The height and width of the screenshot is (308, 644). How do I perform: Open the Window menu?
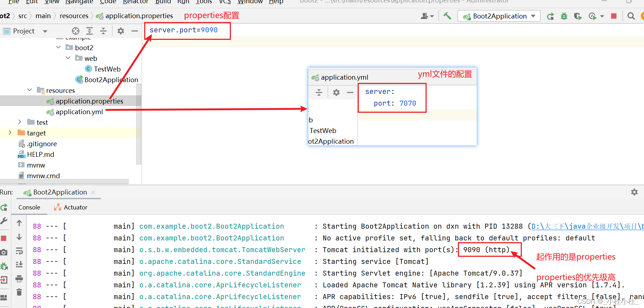250,2
